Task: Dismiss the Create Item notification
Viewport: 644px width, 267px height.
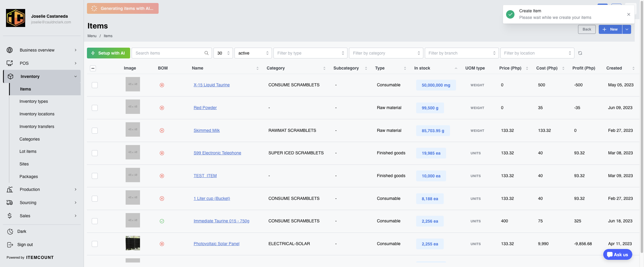Action: 629,14
